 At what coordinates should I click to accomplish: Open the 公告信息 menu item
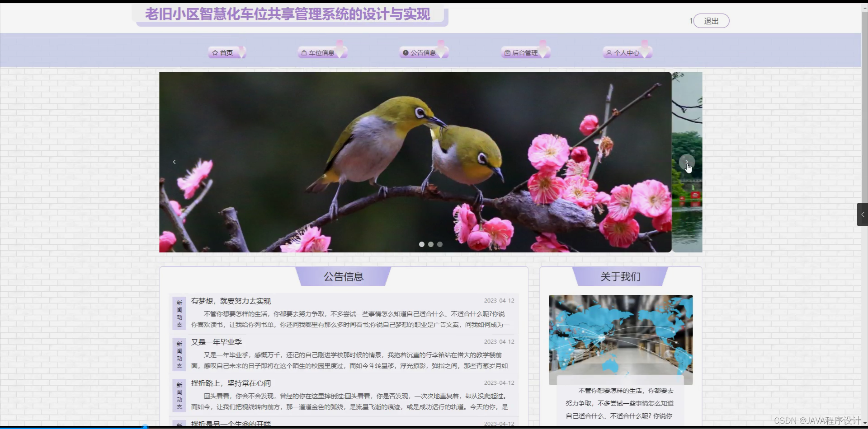tap(424, 53)
